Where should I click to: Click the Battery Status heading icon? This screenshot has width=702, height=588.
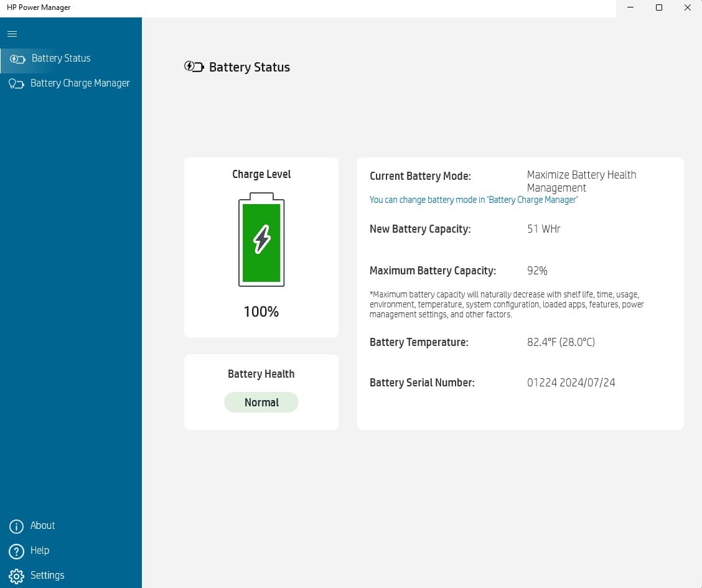[x=194, y=67]
